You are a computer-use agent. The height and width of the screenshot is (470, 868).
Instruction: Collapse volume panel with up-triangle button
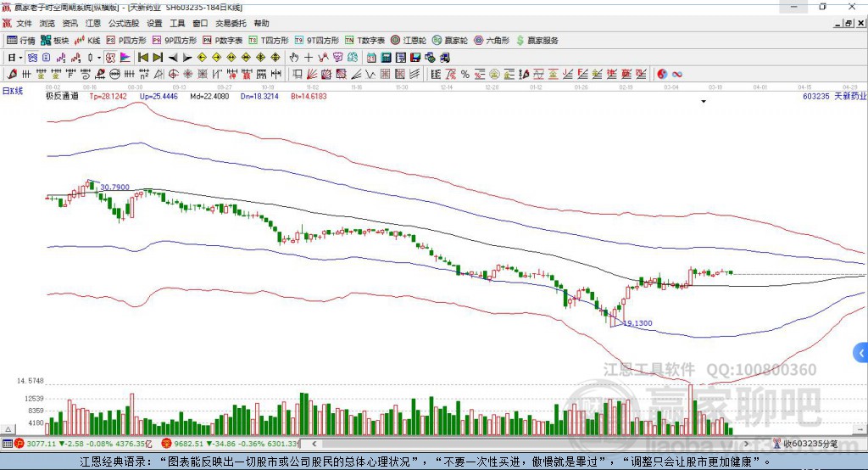(x=8, y=429)
